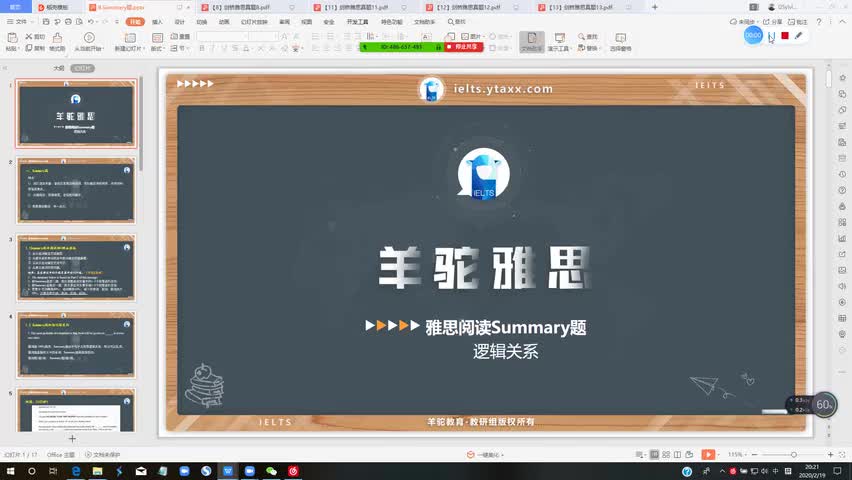The image size is (852, 480).
Task: Click the New Slide icon
Action: 130,38
